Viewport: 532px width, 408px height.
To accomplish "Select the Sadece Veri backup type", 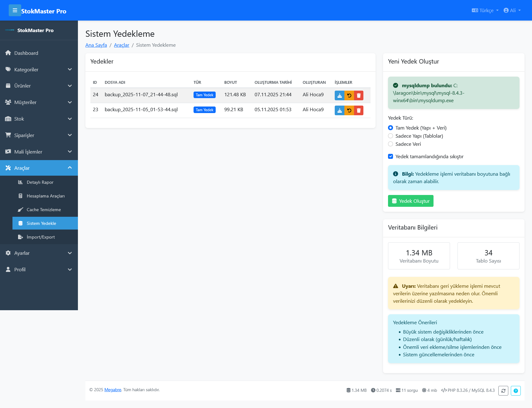I will [x=391, y=144].
